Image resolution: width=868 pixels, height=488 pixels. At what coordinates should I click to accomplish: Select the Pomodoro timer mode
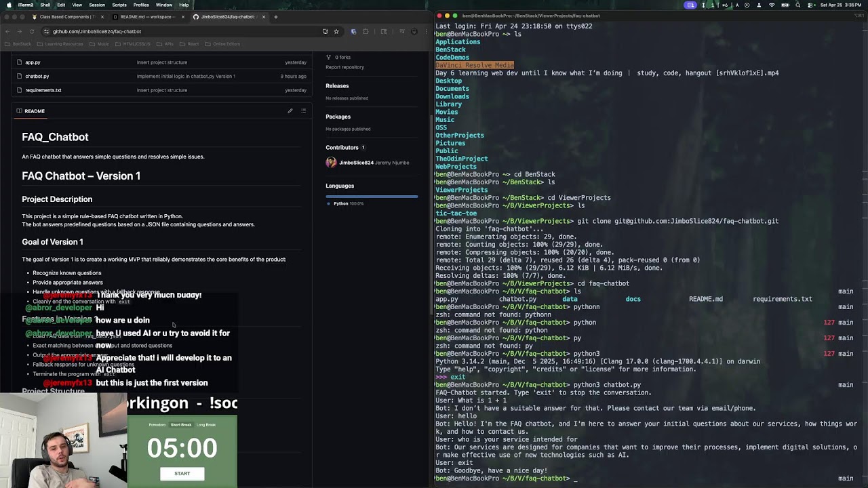click(x=157, y=425)
